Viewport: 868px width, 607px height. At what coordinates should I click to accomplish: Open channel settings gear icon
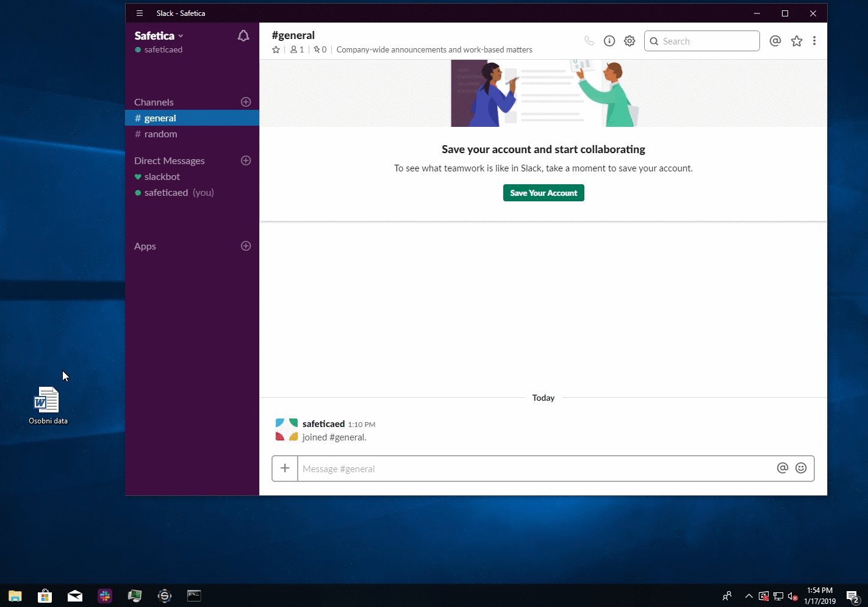tap(629, 41)
